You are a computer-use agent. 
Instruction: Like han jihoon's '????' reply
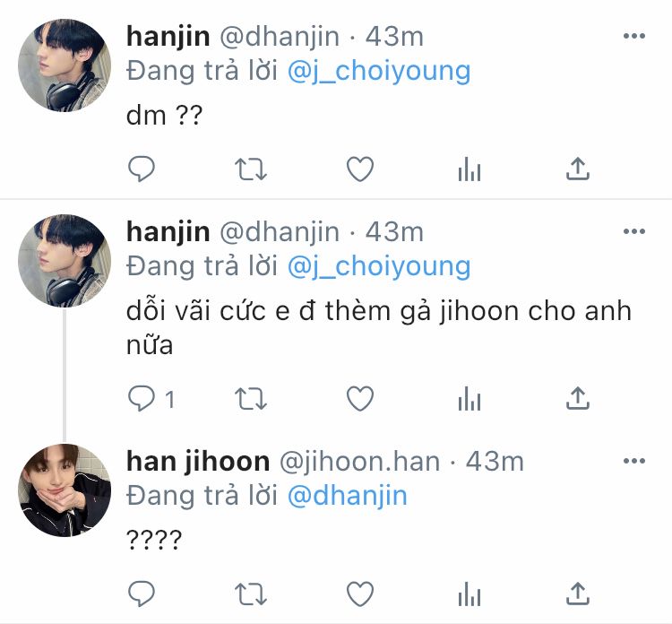pyautogui.click(x=360, y=594)
